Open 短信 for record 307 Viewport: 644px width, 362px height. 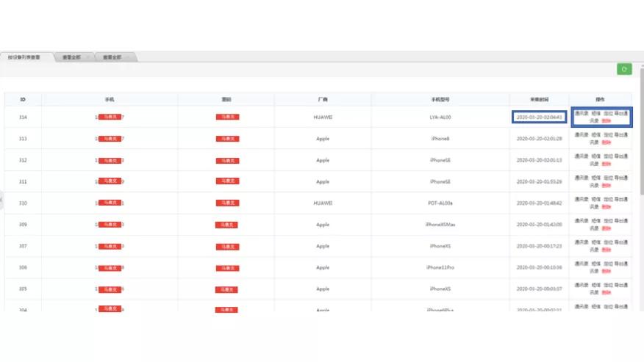(x=595, y=242)
